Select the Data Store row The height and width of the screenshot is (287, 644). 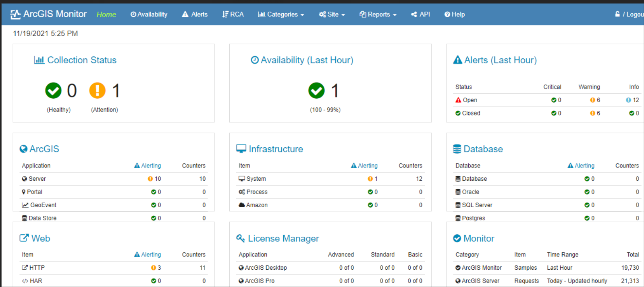114,218
